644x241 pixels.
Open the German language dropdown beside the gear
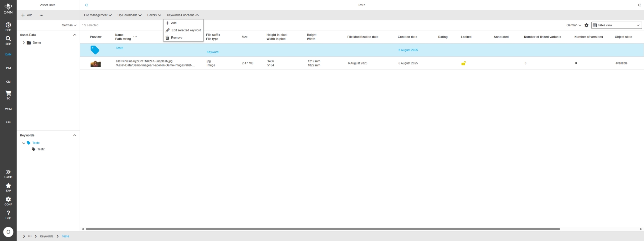574,25
